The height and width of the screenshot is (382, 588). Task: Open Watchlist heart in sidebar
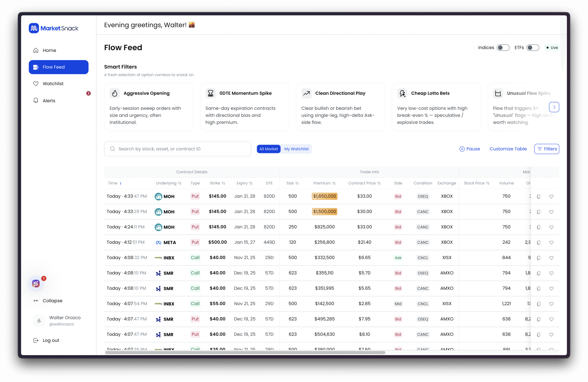36,84
